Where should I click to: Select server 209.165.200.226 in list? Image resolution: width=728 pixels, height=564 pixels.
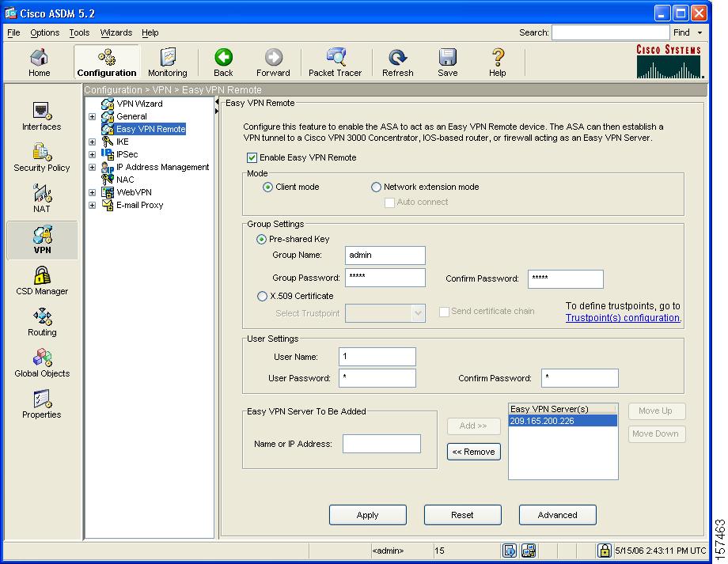(x=563, y=421)
